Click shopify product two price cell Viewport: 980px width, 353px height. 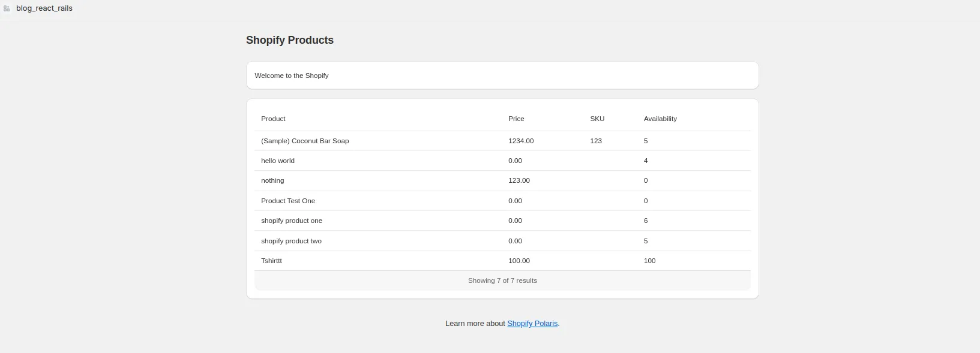click(x=515, y=241)
